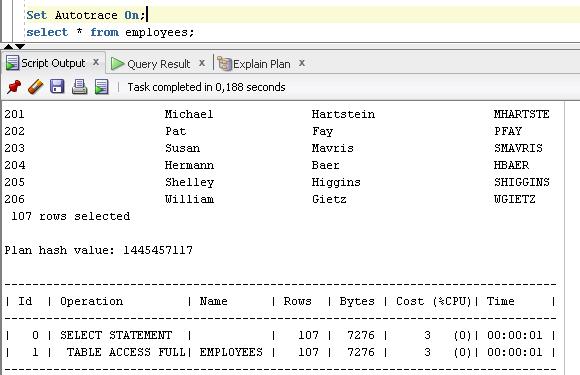Click last name 'Higgins'
The height and width of the screenshot is (375, 580).
[336, 182]
